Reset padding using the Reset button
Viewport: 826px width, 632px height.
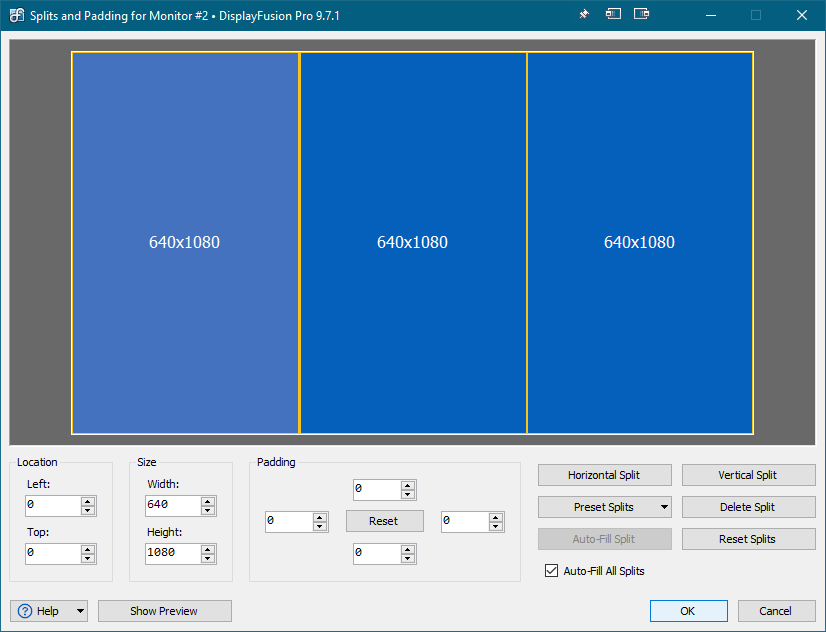[384, 521]
